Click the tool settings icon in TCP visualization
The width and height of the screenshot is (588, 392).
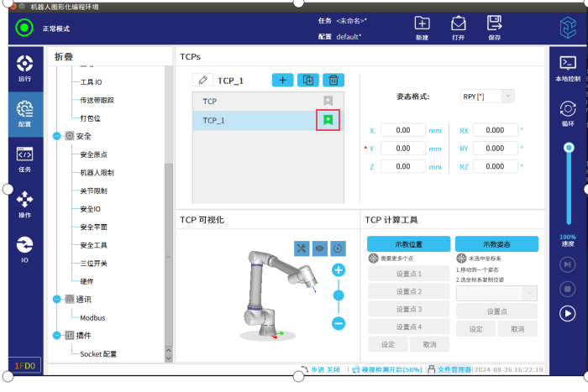point(302,248)
